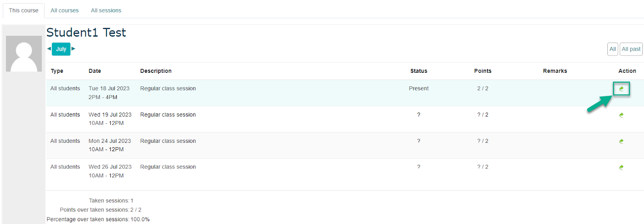
Task: Select the July month button
Action: pyautogui.click(x=61, y=49)
